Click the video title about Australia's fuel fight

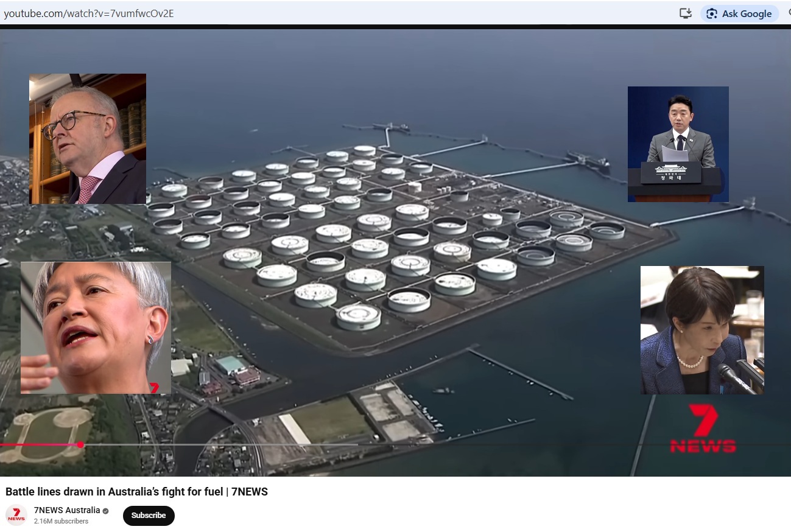(x=136, y=492)
